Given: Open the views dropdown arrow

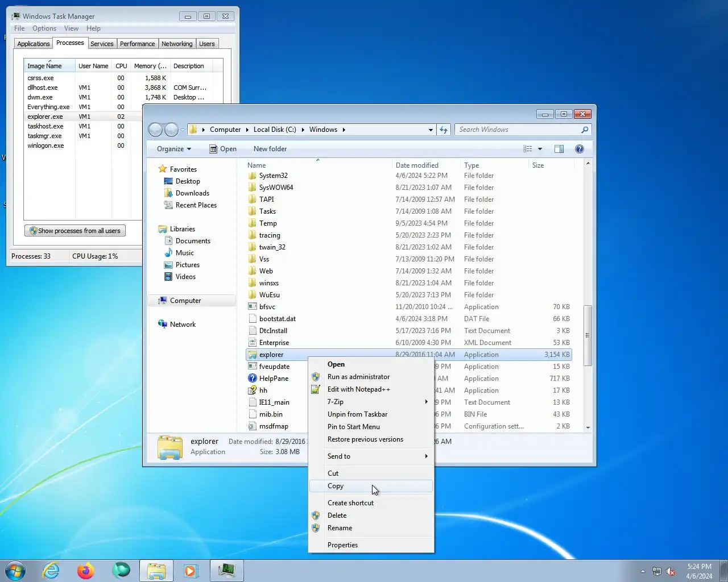Looking at the screenshot, I should pyautogui.click(x=540, y=149).
